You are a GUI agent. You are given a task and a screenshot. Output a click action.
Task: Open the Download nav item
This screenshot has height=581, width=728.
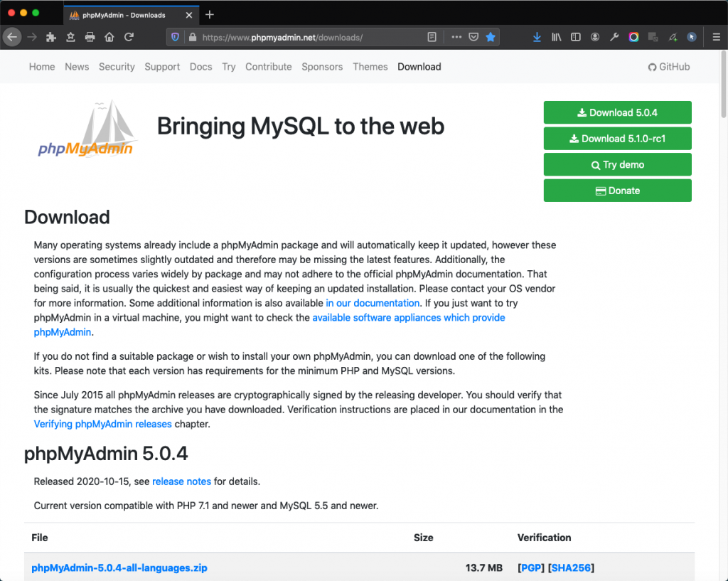pos(419,67)
